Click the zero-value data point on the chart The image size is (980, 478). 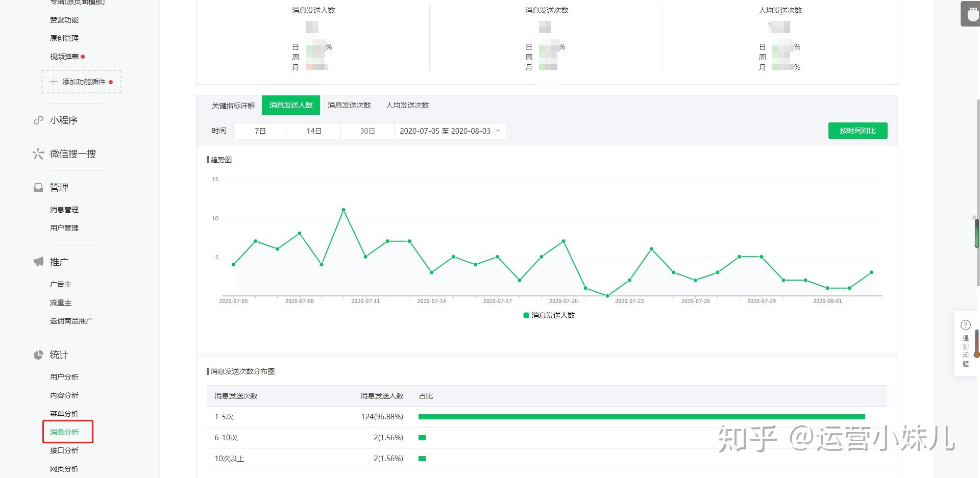(607, 296)
